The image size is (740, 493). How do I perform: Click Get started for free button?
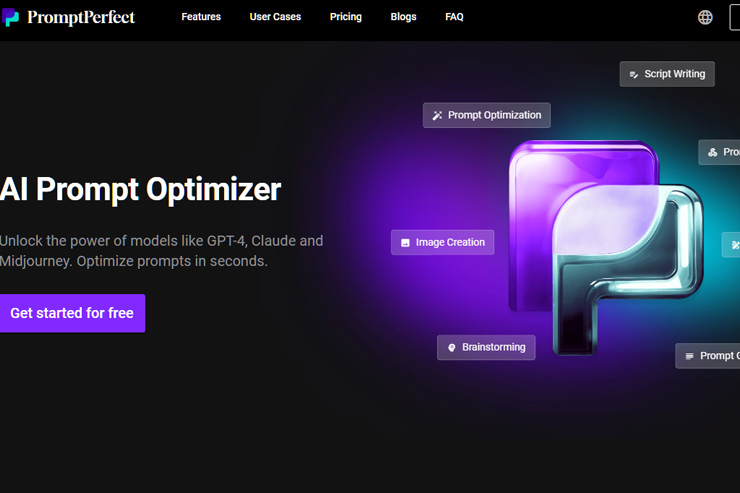[x=72, y=313]
